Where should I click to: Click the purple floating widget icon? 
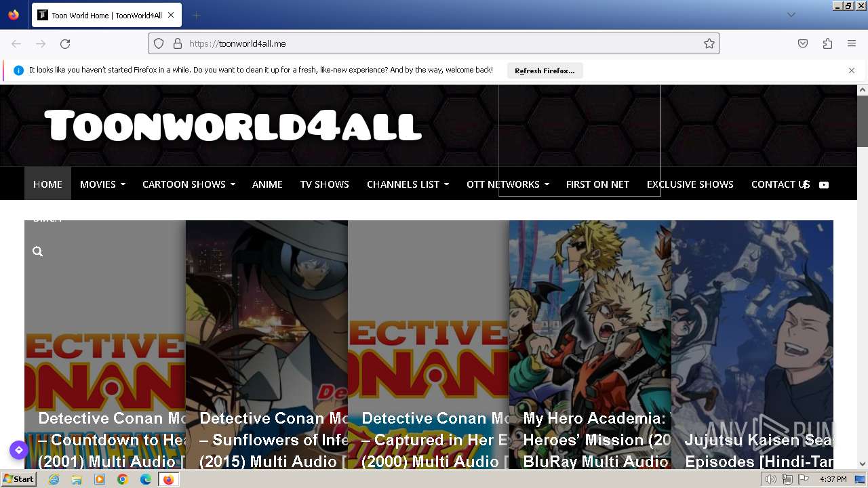click(x=18, y=449)
